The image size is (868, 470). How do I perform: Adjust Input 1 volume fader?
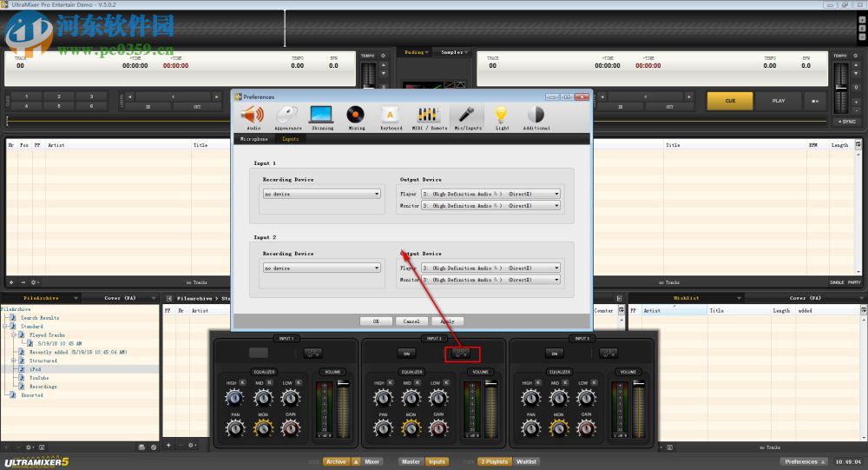click(x=343, y=382)
